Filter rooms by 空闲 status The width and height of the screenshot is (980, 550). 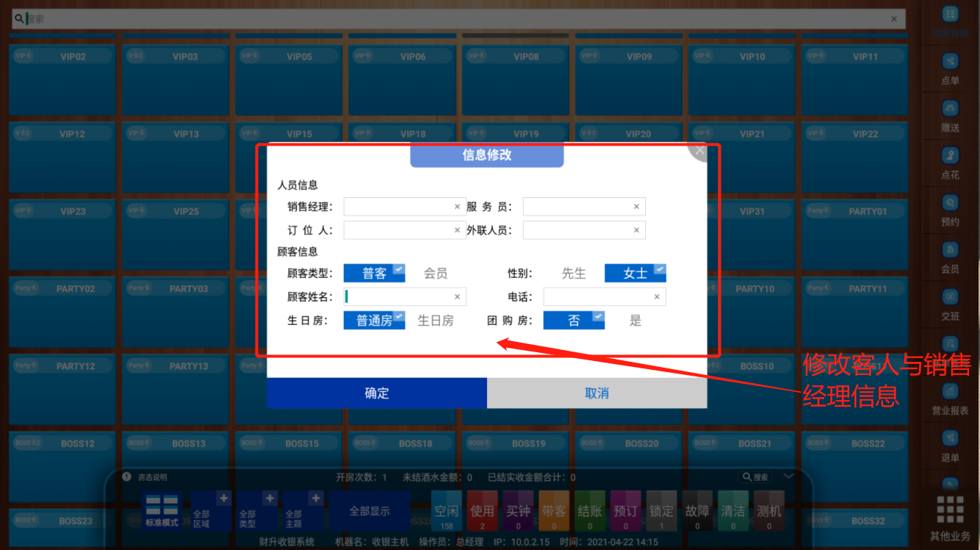[446, 510]
